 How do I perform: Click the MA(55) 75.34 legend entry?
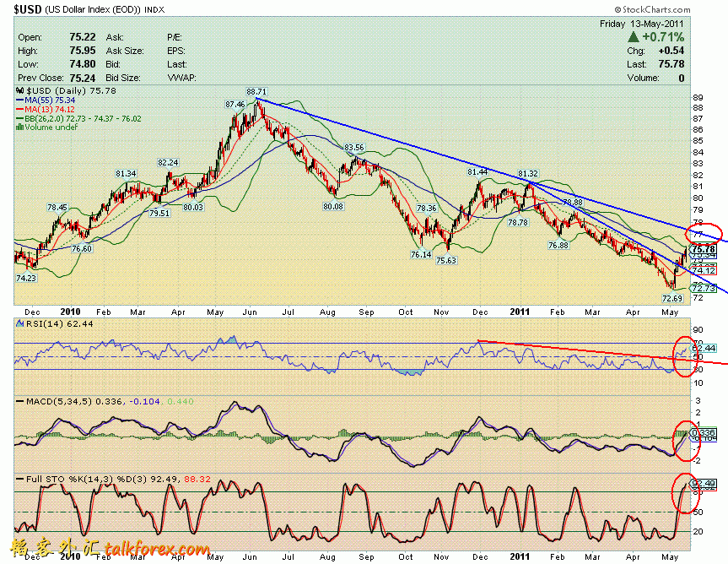click(50, 100)
